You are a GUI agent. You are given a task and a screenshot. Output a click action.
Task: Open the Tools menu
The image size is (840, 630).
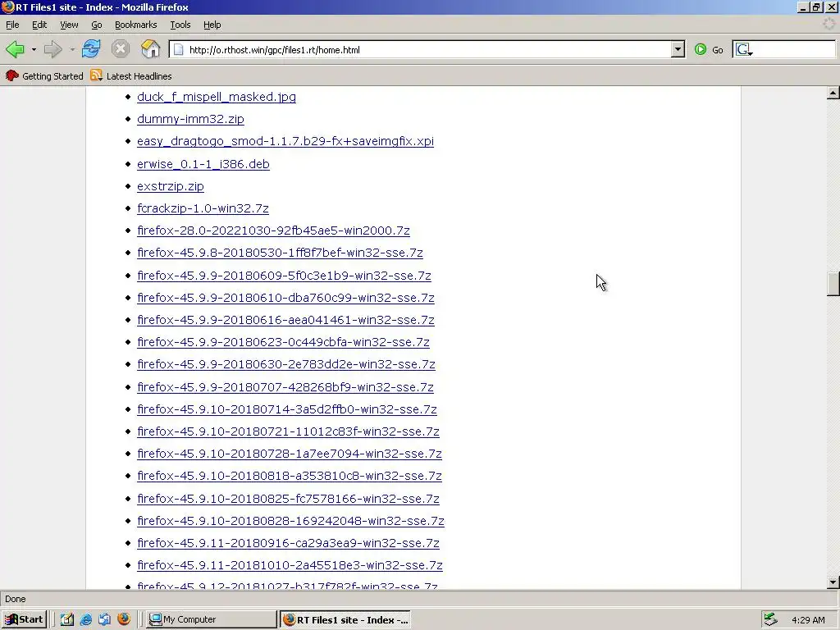(x=180, y=25)
